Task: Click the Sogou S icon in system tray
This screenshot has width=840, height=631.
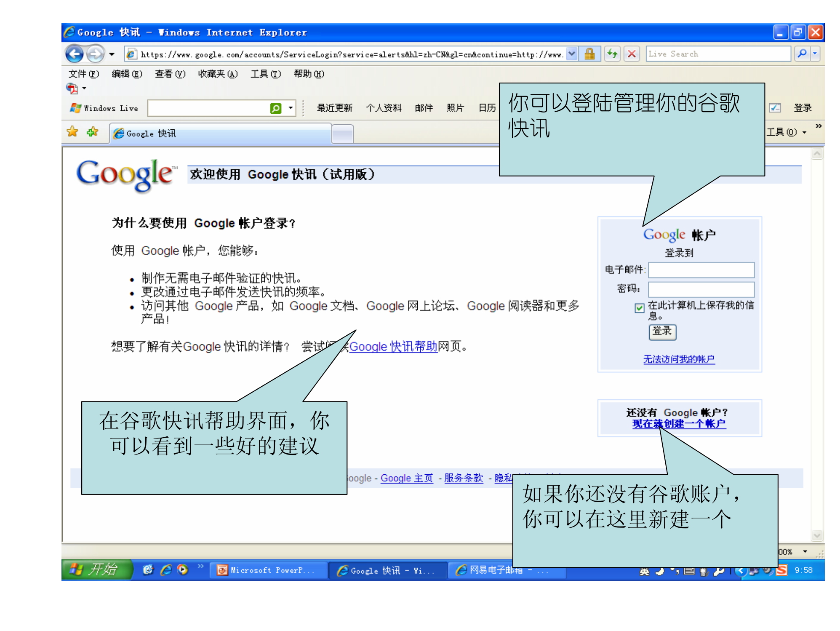Action: [x=781, y=570]
